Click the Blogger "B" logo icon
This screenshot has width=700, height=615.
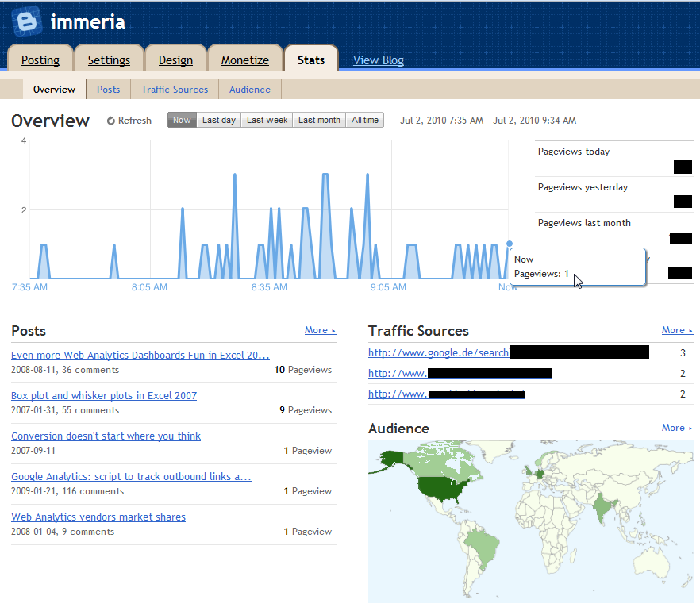click(x=25, y=21)
